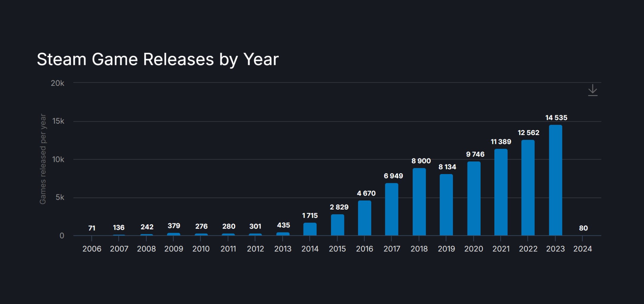Screen dimensions: 644x304
Task: Click the 2020 bar showing 9 746
Action: 473,198
